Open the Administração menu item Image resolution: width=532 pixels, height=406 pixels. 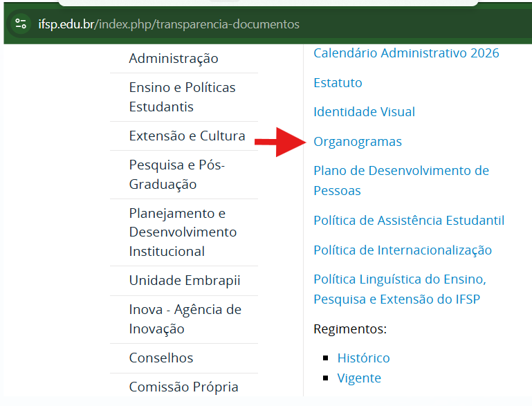[173, 59]
